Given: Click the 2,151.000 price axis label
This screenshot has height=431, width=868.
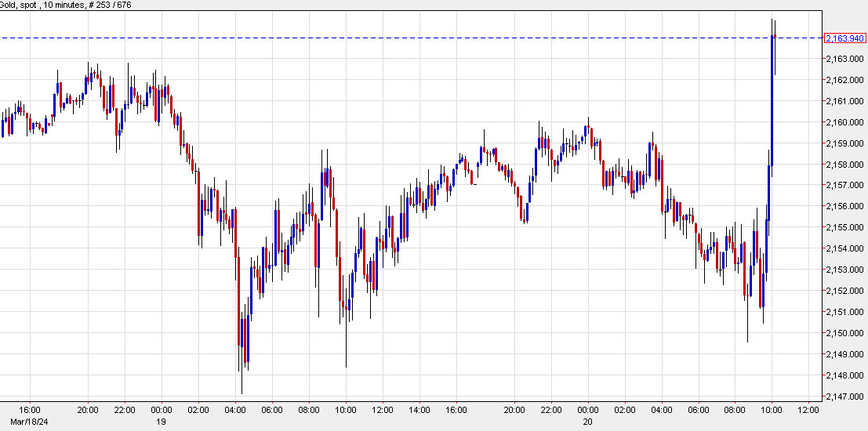Looking at the screenshot, I should 844,312.
